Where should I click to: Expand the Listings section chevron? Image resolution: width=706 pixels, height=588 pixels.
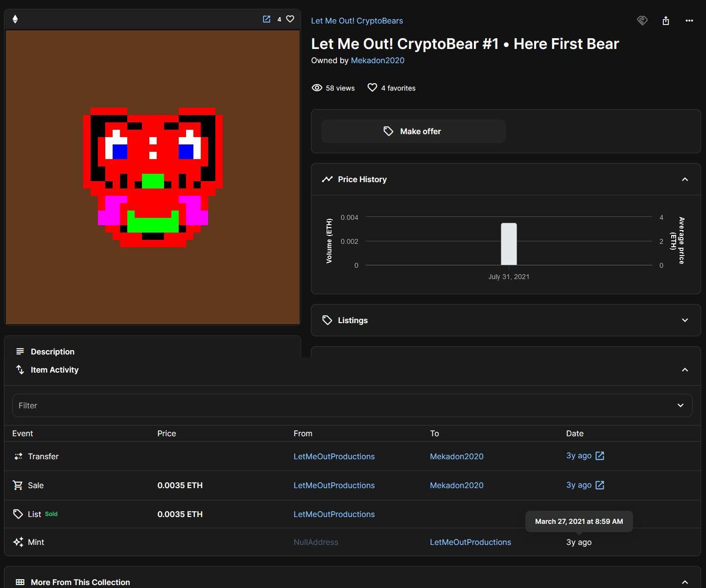[685, 320]
